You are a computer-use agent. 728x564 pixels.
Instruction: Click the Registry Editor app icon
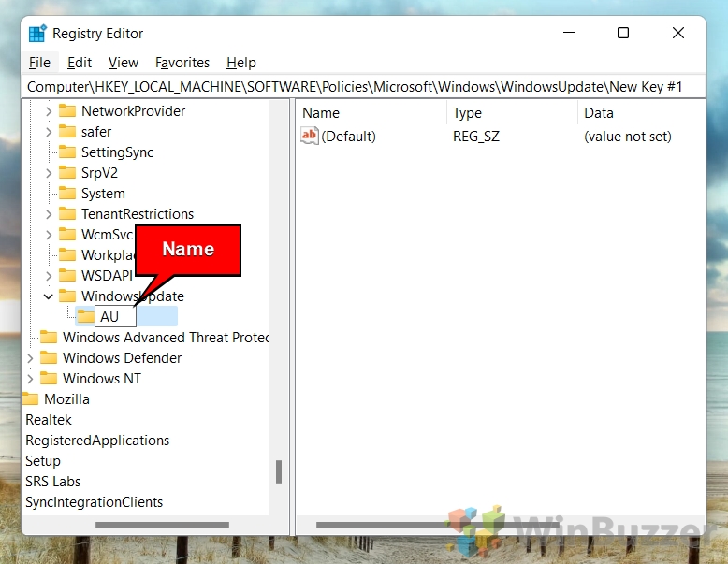[x=37, y=34]
